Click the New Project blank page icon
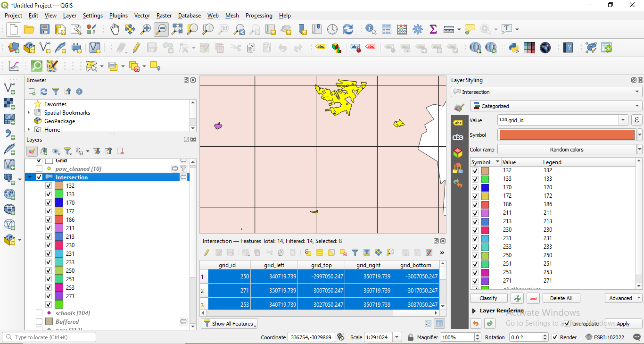 pos(13,29)
